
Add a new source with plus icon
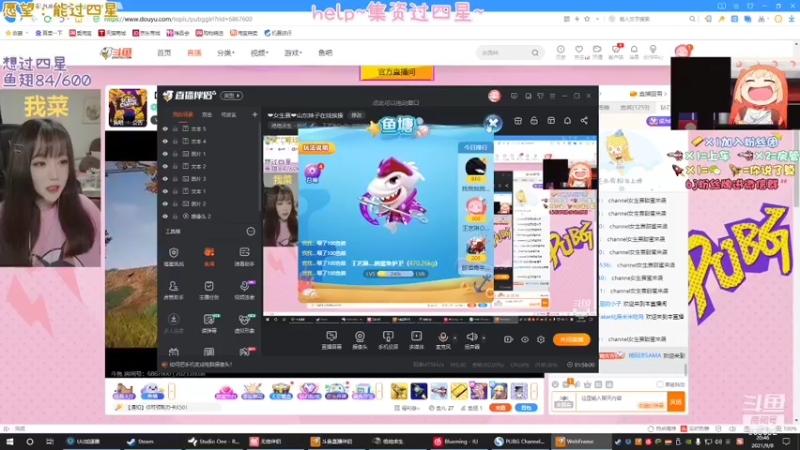[x=255, y=115]
